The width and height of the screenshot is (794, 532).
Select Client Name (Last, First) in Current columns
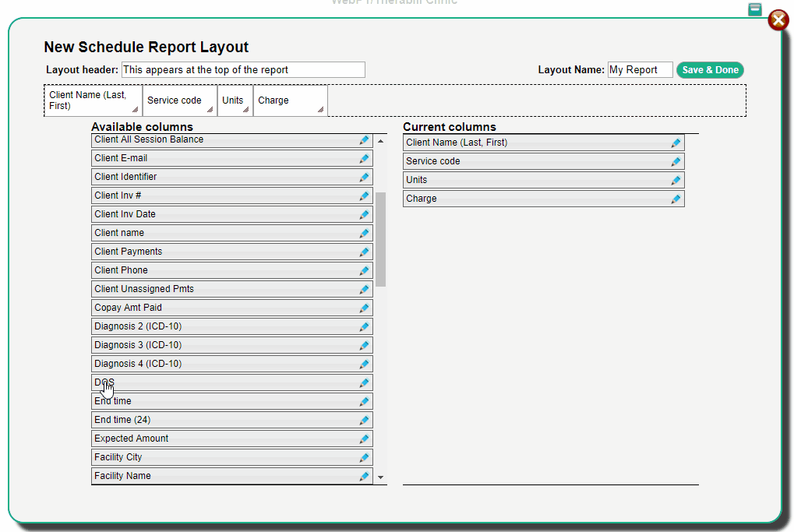[x=543, y=143]
